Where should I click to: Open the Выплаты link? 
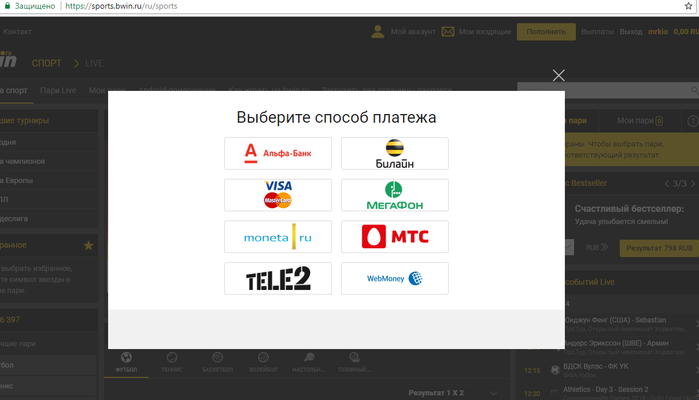tap(597, 32)
